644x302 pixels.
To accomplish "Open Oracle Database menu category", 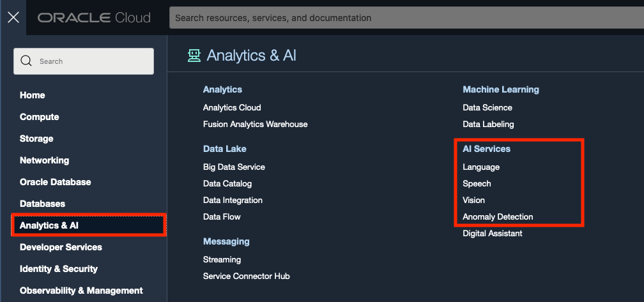I will click(56, 182).
